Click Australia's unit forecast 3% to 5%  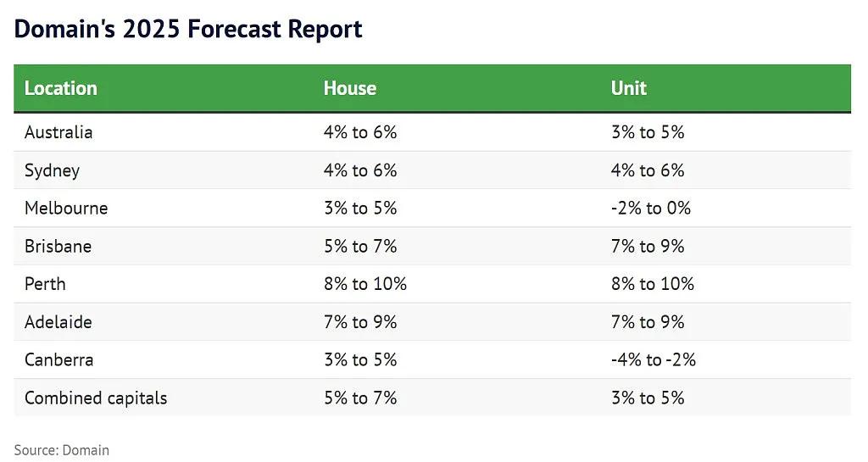coord(648,132)
